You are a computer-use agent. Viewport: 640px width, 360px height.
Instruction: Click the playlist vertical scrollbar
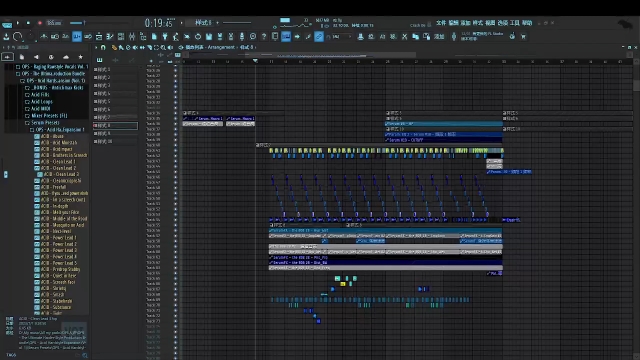[636, 86]
